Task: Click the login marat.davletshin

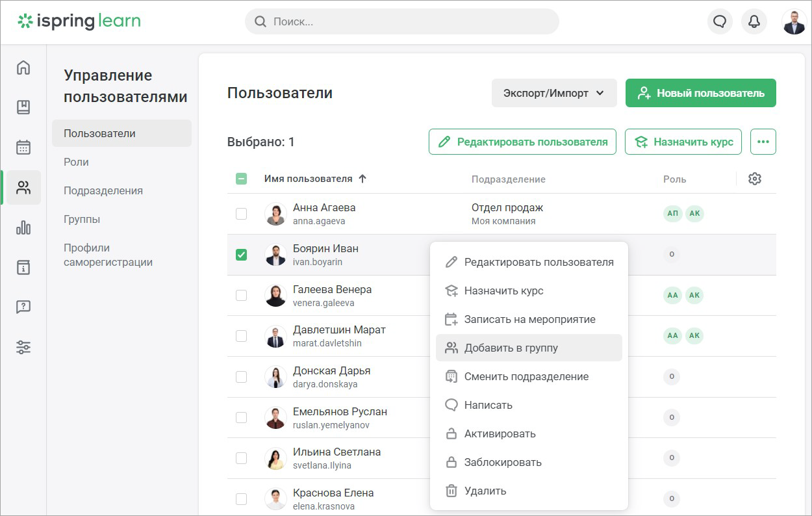Action: 327,343
